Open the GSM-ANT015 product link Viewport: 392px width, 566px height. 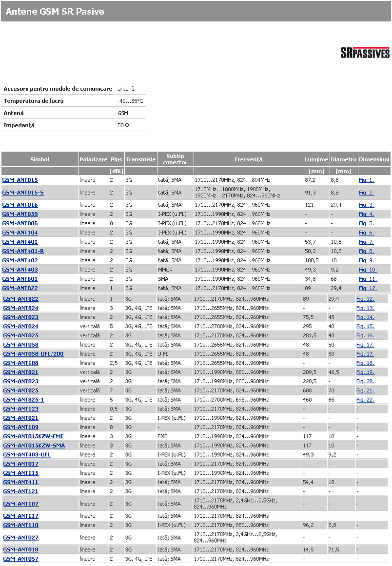coord(20,180)
